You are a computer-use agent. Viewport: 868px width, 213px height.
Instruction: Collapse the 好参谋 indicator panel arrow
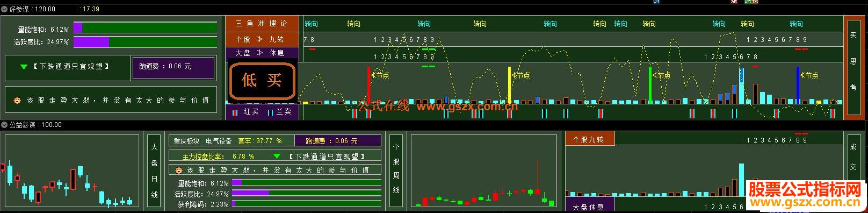pyautogui.click(x=4, y=9)
